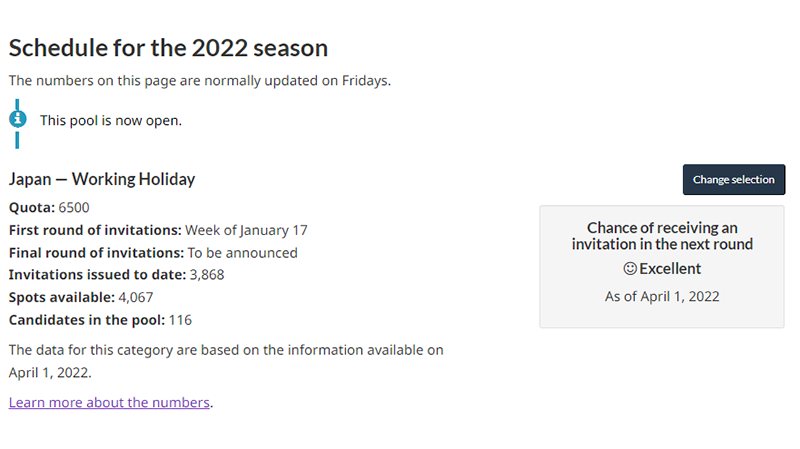Open the Learn more about the numbers link
The height and width of the screenshot is (449, 800).
coord(109,403)
